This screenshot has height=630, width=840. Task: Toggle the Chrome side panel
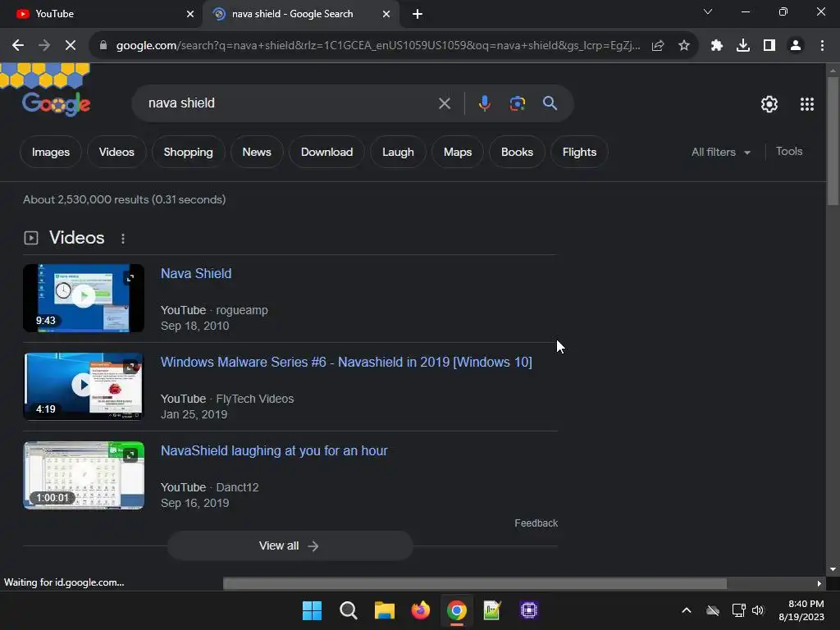769,46
